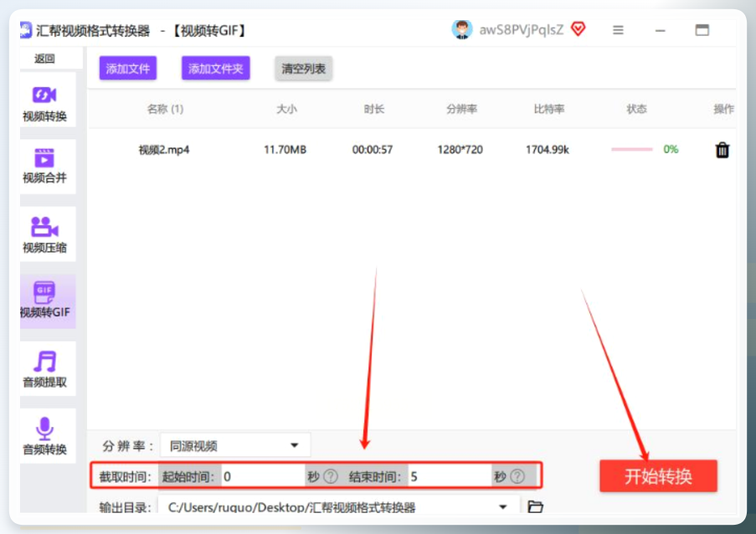
Task: Click the 添加文件夹 button
Action: coord(215,69)
